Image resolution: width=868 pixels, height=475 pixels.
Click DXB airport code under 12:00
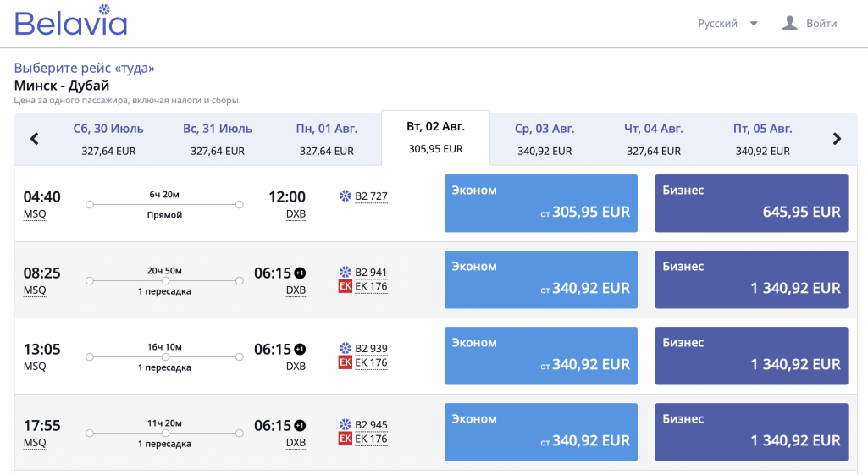click(296, 214)
